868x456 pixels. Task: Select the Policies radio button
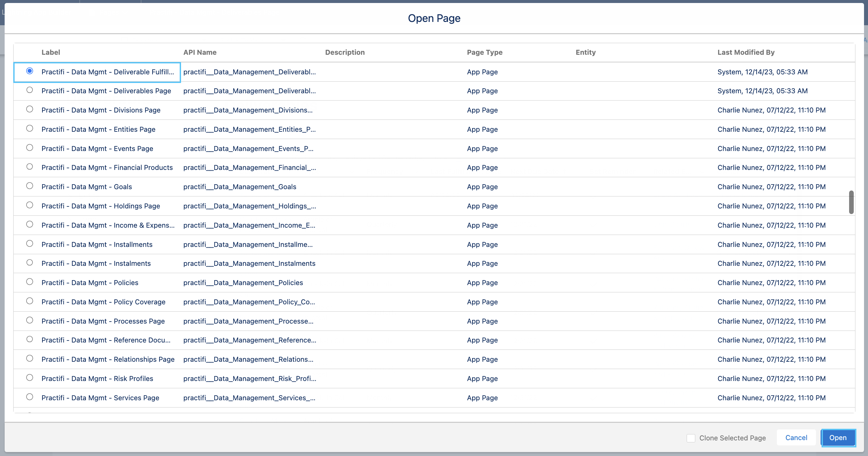[x=30, y=282]
